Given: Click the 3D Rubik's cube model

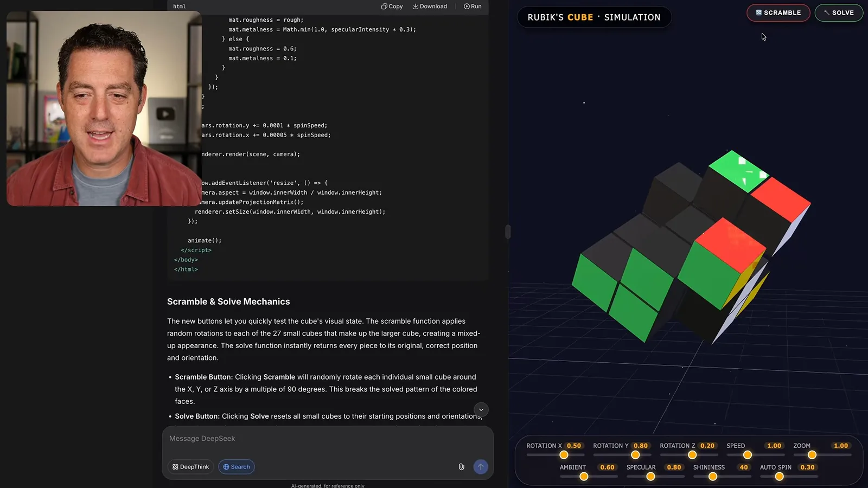Looking at the screenshot, I should pos(690,248).
